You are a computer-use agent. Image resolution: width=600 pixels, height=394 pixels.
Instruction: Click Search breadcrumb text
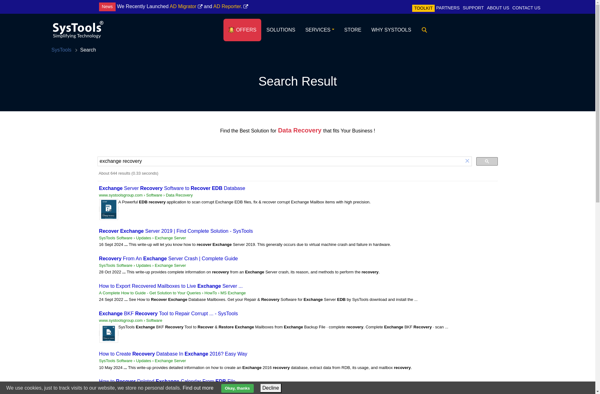88,50
